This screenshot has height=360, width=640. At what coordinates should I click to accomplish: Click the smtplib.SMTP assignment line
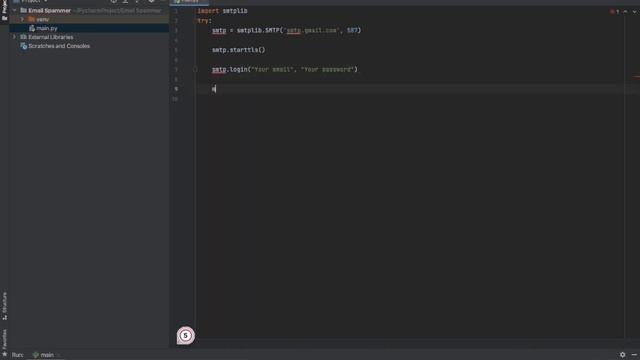point(286,30)
